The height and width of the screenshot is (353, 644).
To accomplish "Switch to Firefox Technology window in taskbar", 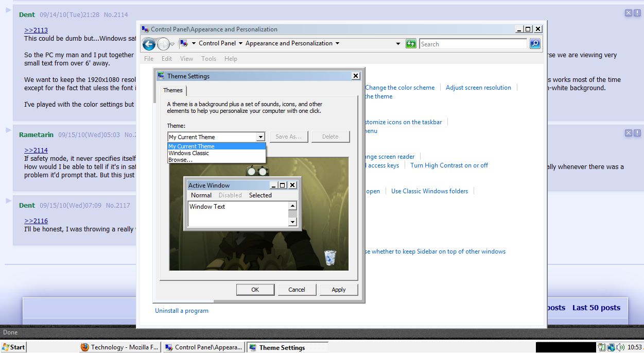I will coord(120,347).
